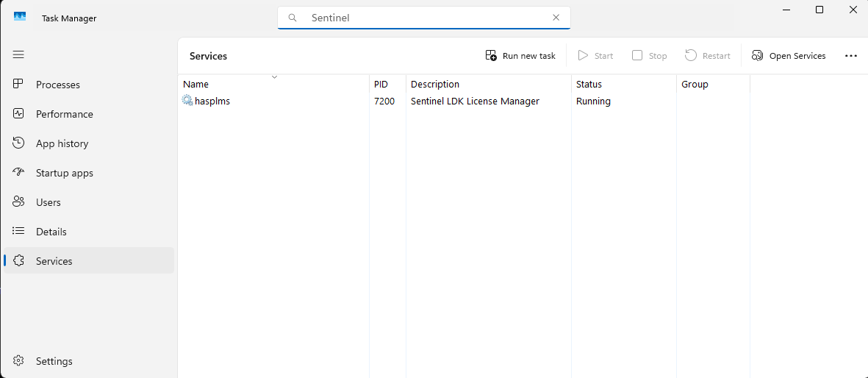This screenshot has height=378, width=868.
Task: Click the Open Services button
Action: click(x=789, y=56)
